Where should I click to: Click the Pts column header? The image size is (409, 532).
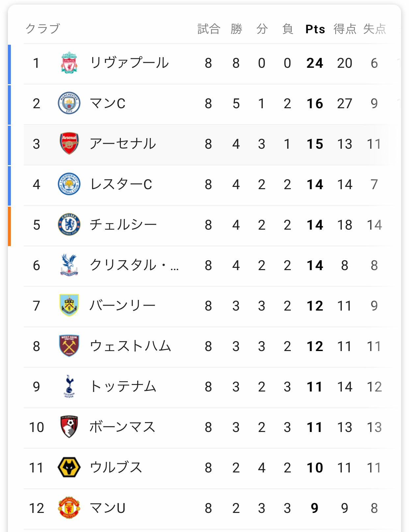(315, 29)
